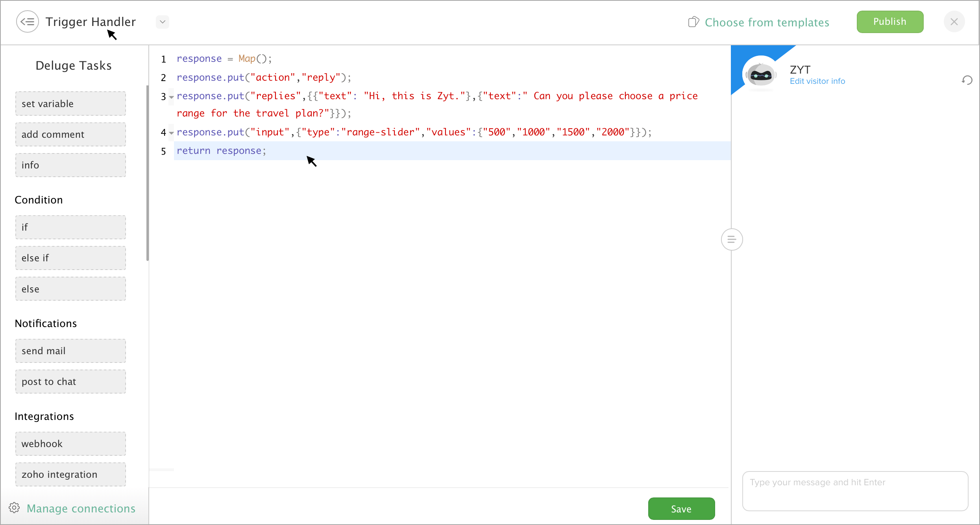Select the info task block
Image resolution: width=980 pixels, height=525 pixels.
click(70, 165)
